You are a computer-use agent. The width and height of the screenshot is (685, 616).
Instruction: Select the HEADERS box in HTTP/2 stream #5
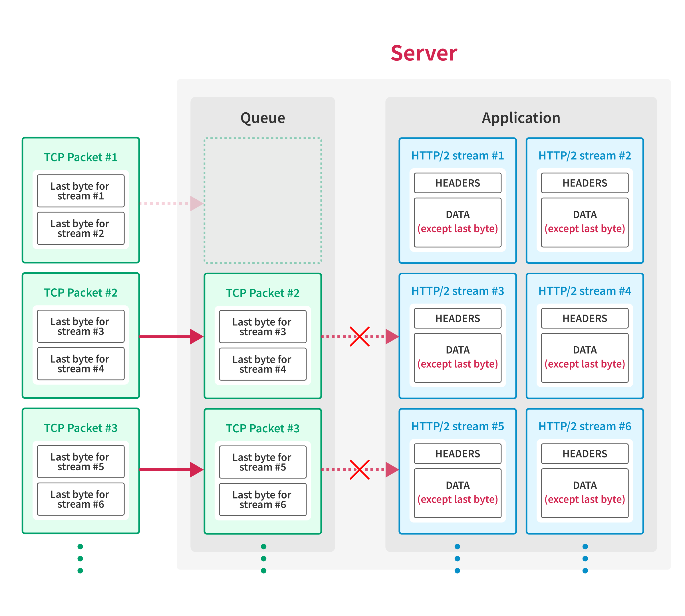[x=457, y=454]
